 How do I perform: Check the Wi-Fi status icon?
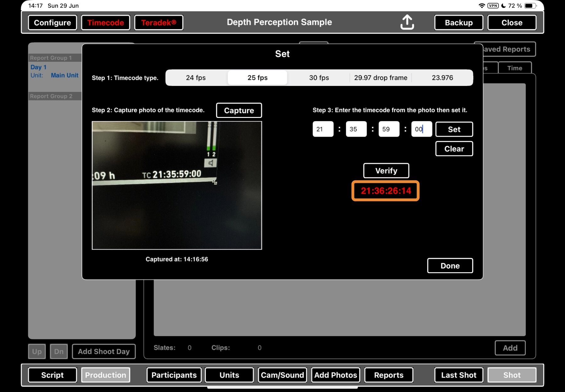tap(482, 6)
